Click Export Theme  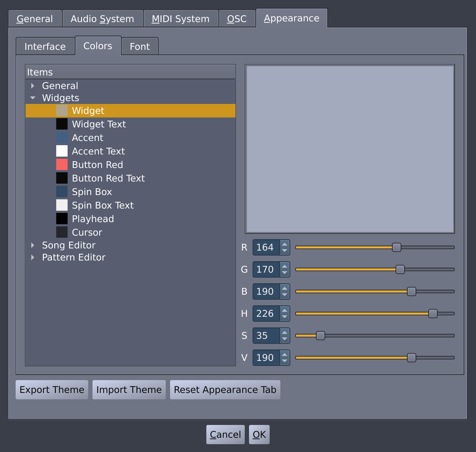click(x=52, y=390)
